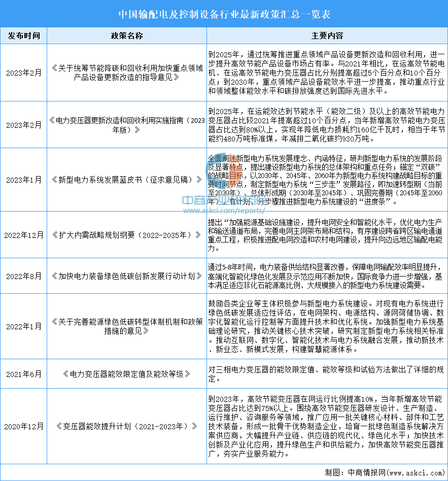The width and height of the screenshot is (448, 481).
Task: Click the footer credit 制图：中商情报网(www.askci.com)
Action: tap(385, 472)
